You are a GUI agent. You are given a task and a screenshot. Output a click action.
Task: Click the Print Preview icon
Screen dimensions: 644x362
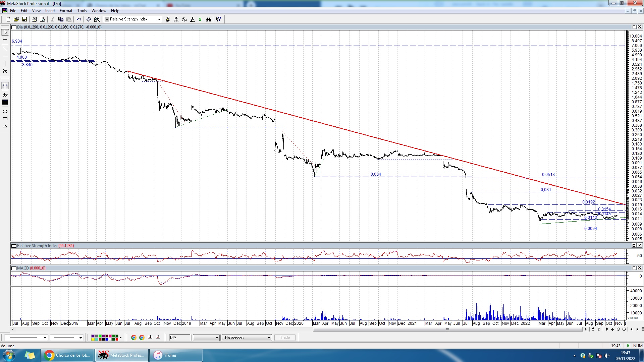click(43, 19)
